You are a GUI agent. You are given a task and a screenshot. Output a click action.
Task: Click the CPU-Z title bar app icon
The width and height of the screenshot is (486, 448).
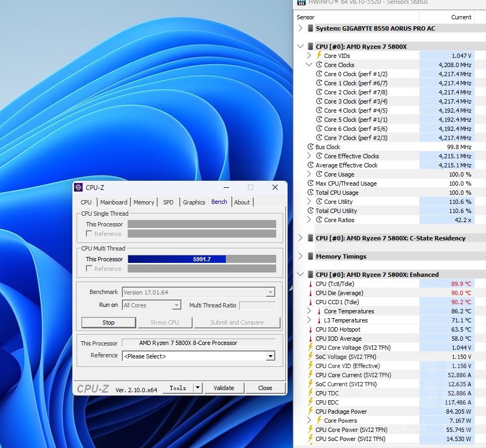click(79, 187)
